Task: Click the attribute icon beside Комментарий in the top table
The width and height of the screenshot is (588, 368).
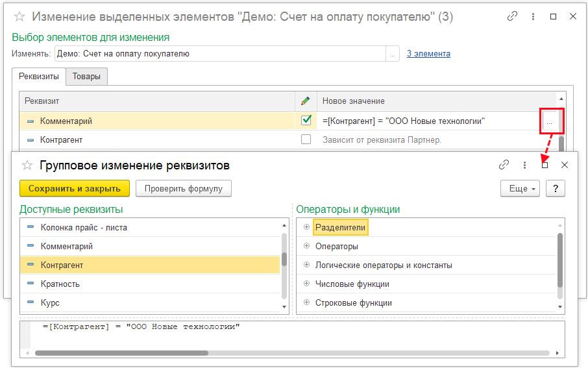Action: point(31,121)
